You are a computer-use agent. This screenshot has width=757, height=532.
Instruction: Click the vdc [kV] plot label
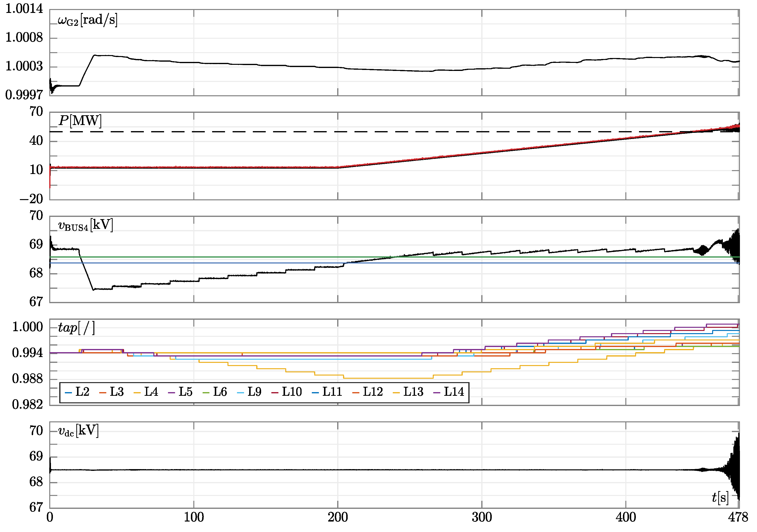click(x=79, y=431)
